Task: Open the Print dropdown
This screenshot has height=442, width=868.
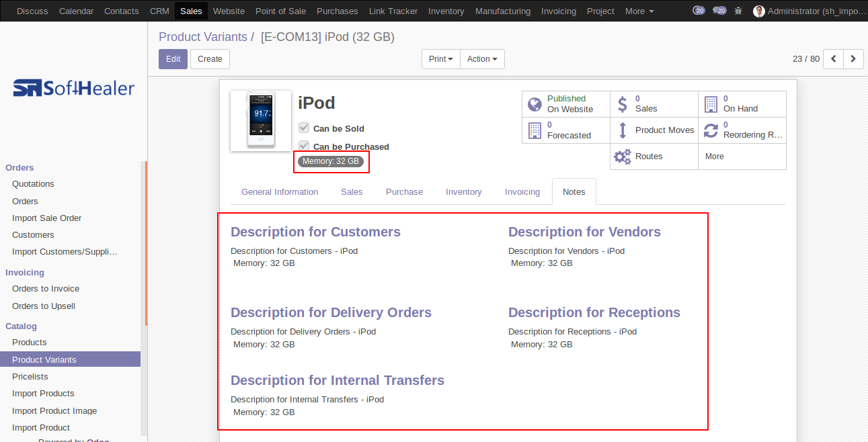Action: pyautogui.click(x=441, y=59)
